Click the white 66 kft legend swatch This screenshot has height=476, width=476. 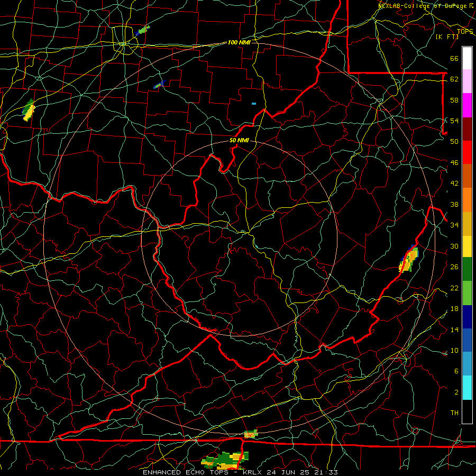[x=467, y=58]
